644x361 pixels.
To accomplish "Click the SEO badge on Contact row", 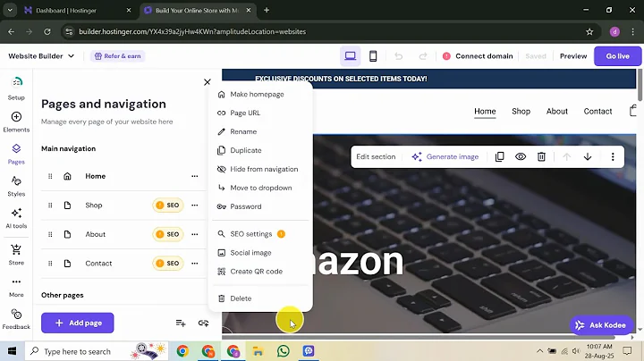I will pos(167,264).
